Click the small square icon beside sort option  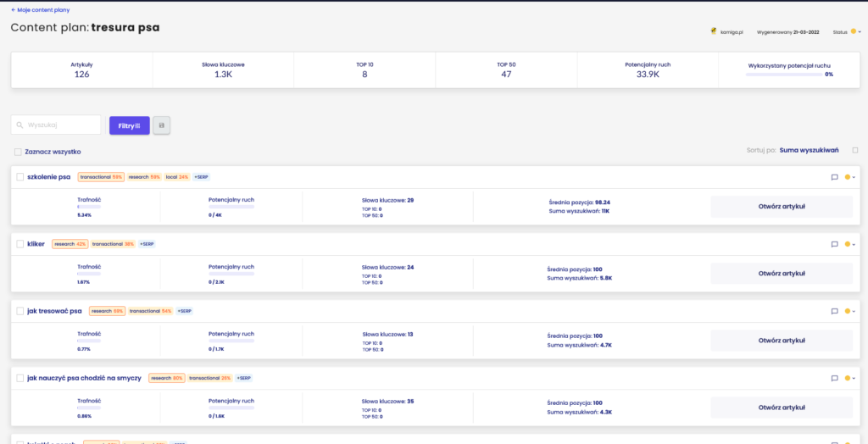click(854, 150)
